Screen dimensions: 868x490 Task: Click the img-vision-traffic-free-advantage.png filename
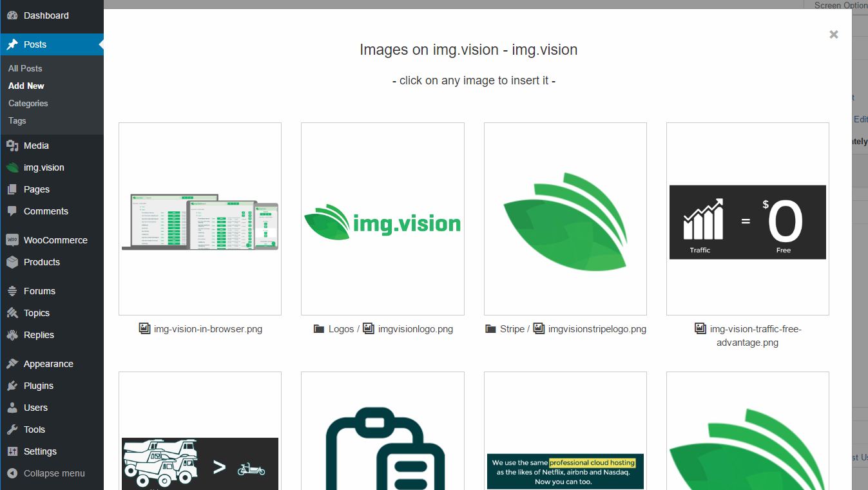point(755,335)
